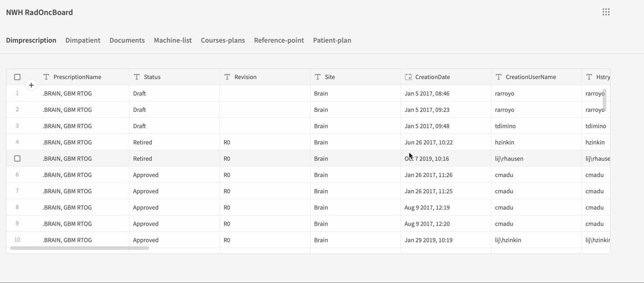This screenshot has height=283, width=644.
Task: Click the Revision column type icon
Action: pyautogui.click(x=227, y=77)
